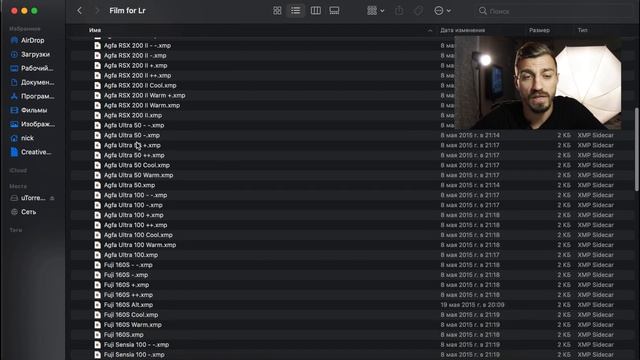
Task: Click the Share toolbar icon
Action: [399, 11]
